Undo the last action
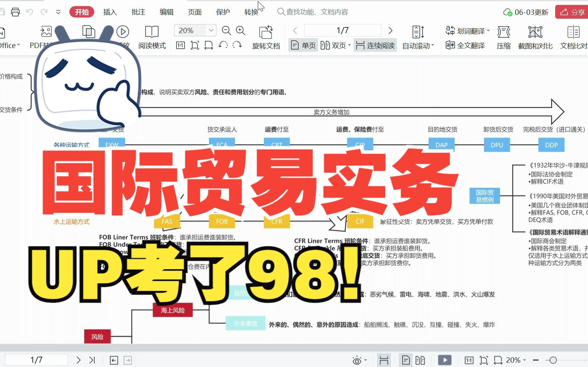The height and width of the screenshot is (367, 588). coord(29,12)
